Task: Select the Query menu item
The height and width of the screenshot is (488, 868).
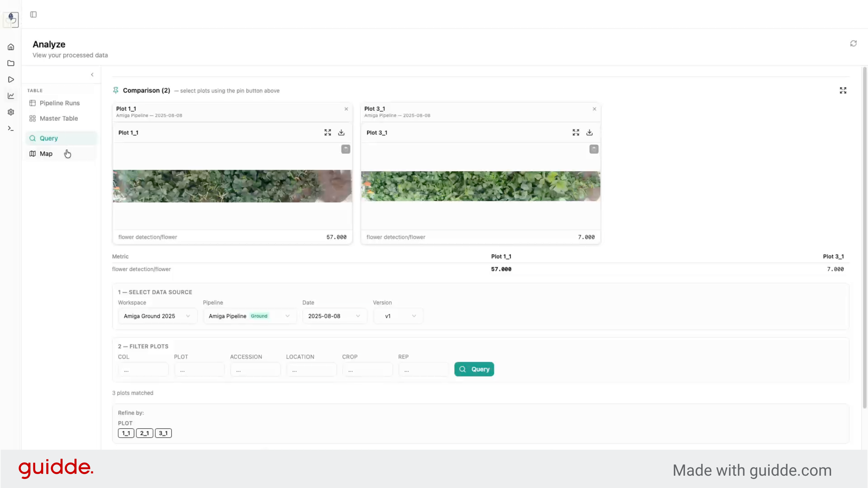Action: tap(61, 138)
